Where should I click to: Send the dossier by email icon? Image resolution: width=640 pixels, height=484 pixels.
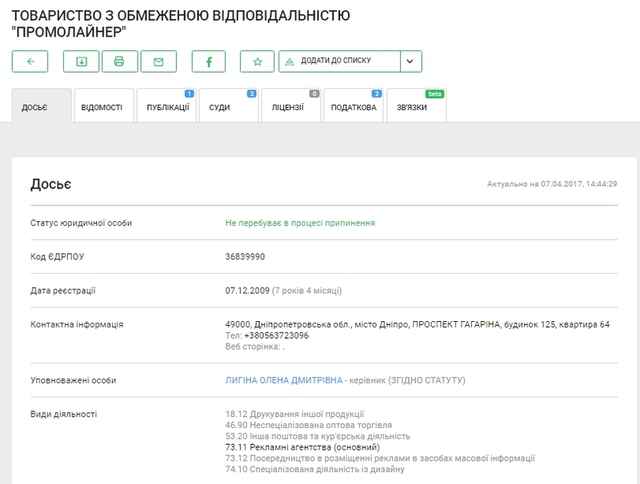(x=157, y=61)
